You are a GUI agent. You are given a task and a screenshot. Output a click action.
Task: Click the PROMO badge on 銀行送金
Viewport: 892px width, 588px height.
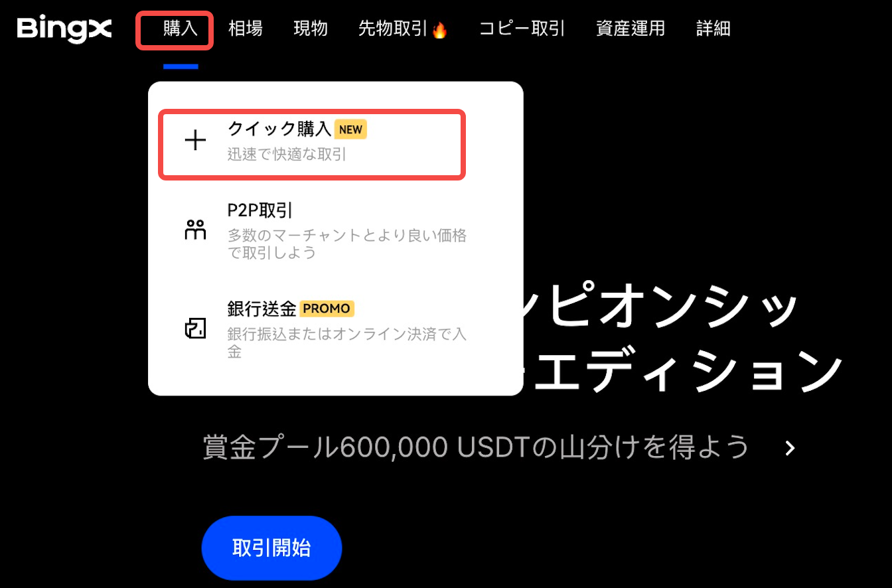point(327,309)
